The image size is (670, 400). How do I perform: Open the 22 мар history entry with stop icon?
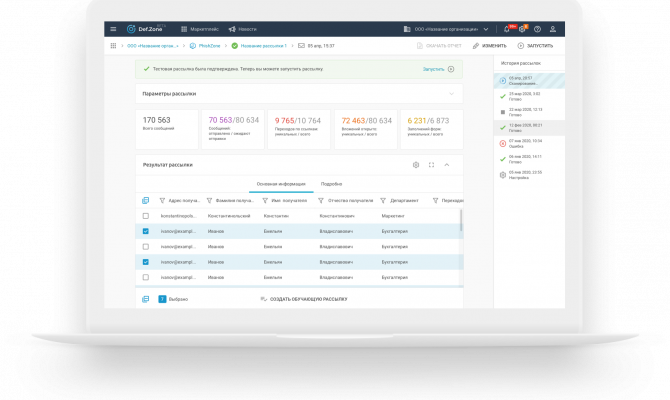(x=529, y=112)
